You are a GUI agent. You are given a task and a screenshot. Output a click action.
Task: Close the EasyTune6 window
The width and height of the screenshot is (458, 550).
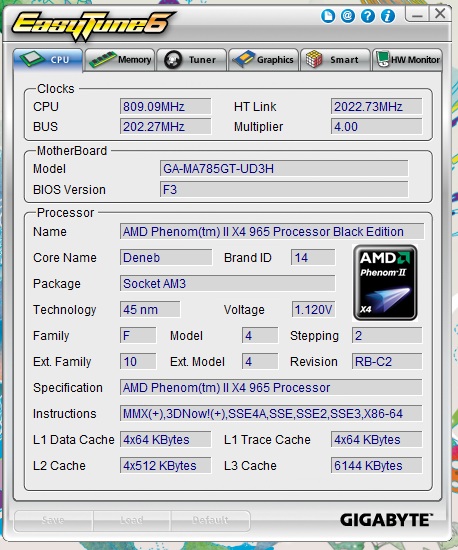click(440, 14)
